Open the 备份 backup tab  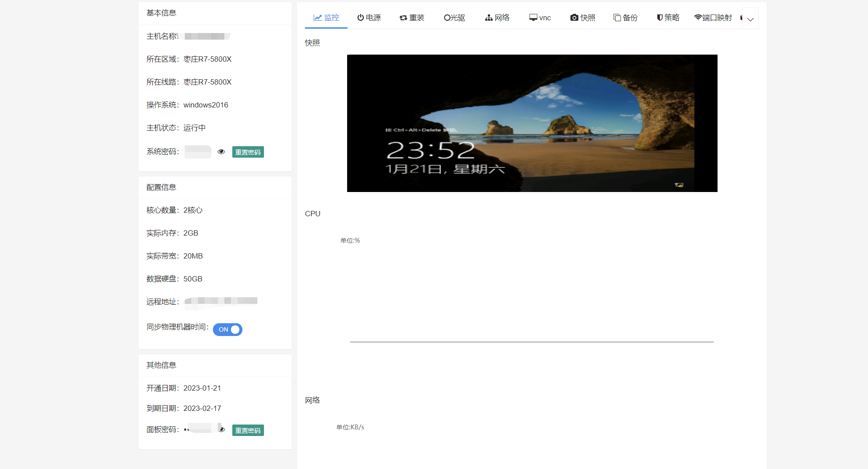coord(625,18)
